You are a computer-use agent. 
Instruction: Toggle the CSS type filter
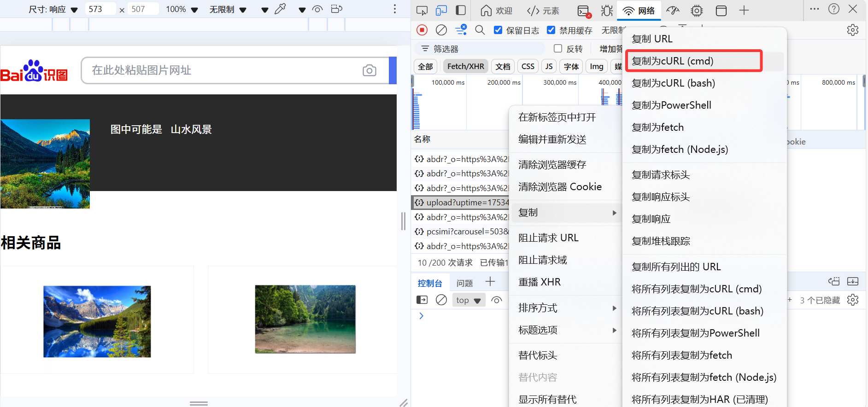coord(528,66)
